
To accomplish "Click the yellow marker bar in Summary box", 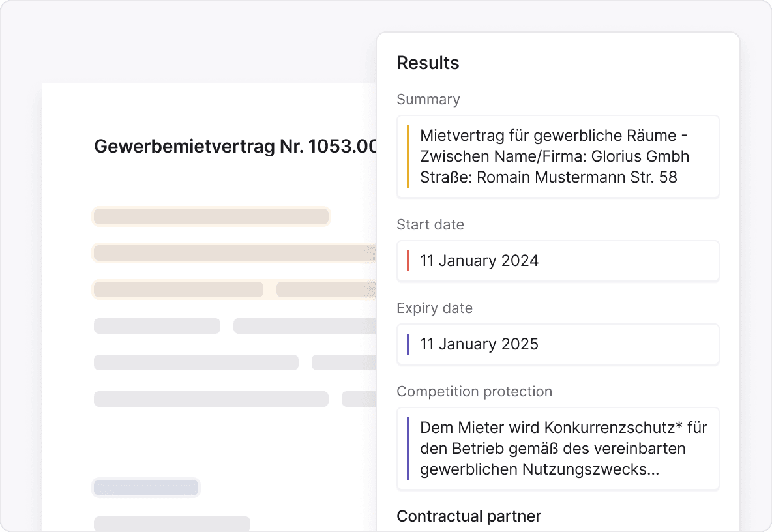I will [408, 156].
